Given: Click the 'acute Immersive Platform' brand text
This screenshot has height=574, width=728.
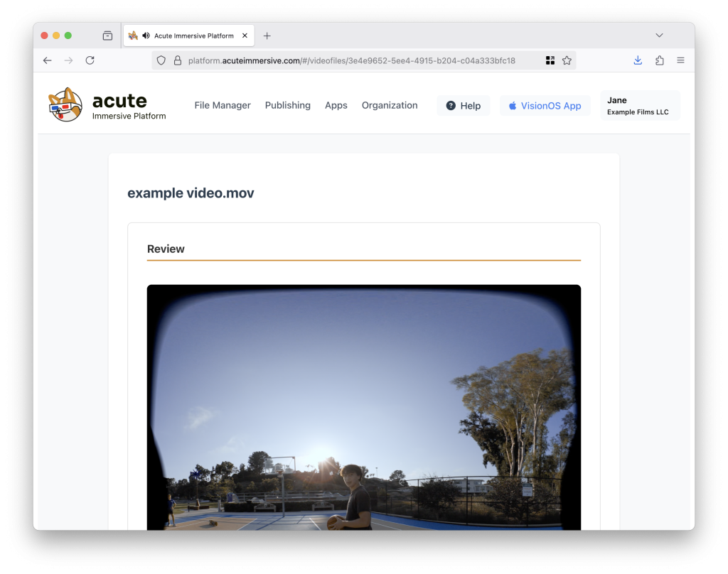Looking at the screenshot, I should (129, 107).
